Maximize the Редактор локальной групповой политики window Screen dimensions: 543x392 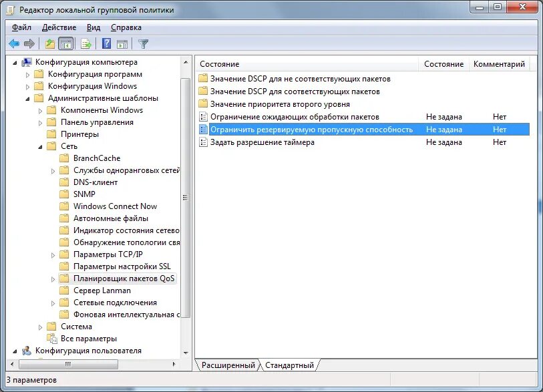(x=498, y=7)
